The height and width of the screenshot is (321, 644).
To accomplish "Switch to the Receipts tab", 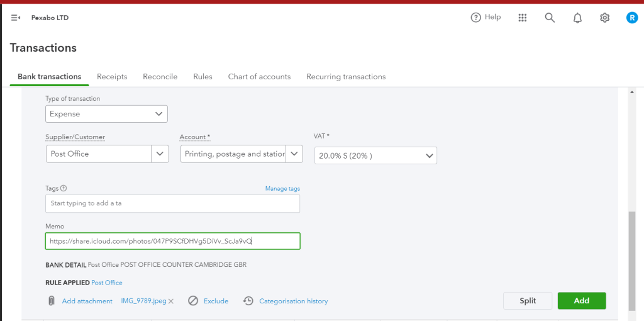I will click(112, 76).
